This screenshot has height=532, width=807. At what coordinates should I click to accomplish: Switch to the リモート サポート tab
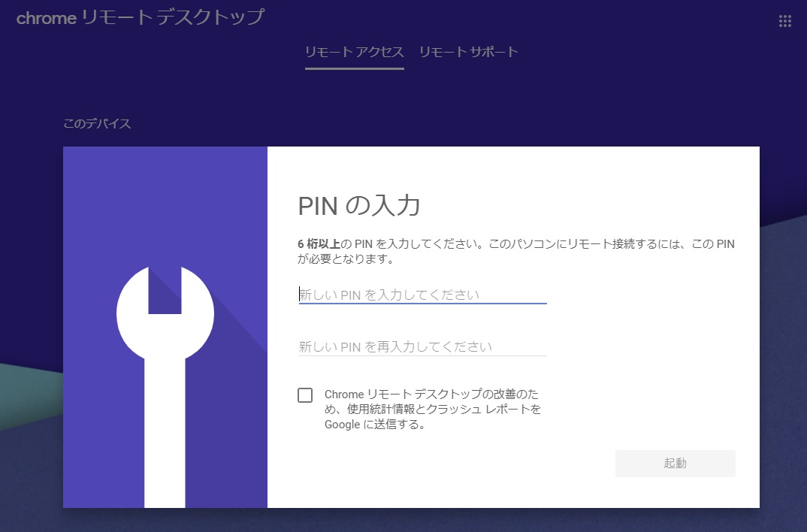468,52
